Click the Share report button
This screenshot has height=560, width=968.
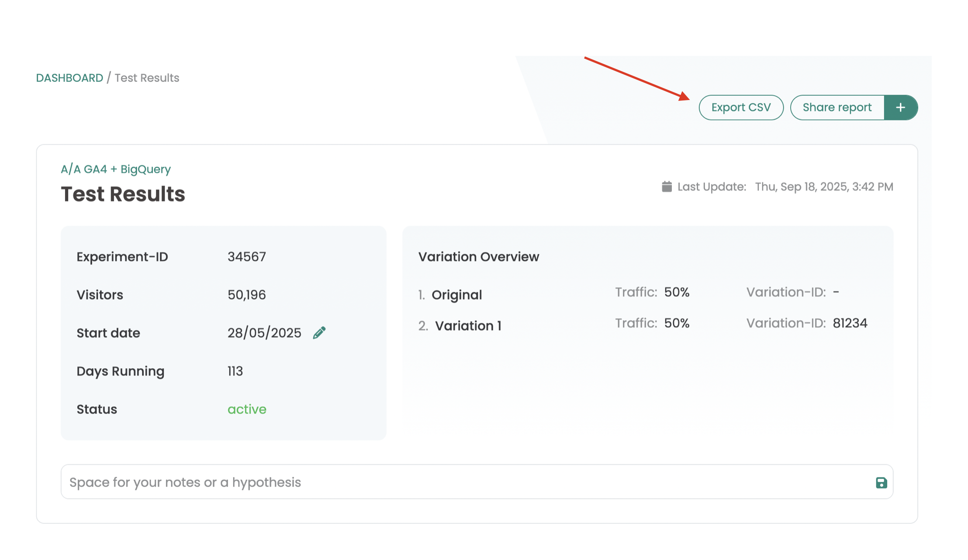(837, 107)
